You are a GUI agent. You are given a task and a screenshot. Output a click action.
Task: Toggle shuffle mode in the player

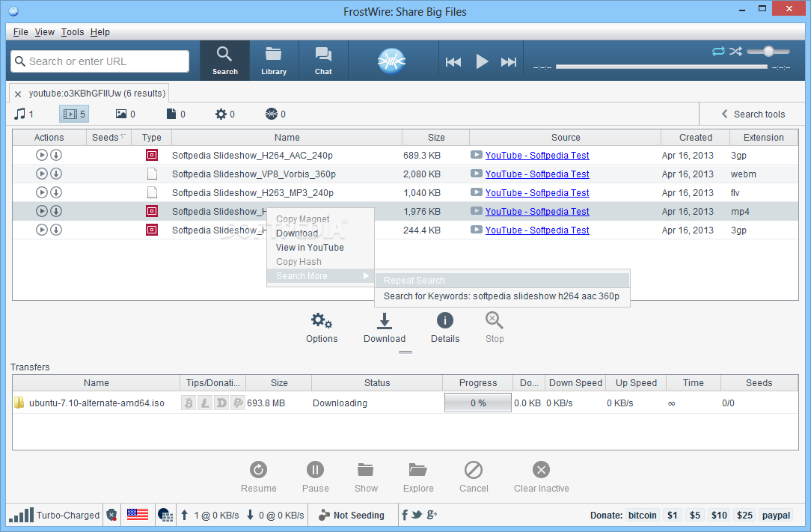pyautogui.click(x=735, y=51)
